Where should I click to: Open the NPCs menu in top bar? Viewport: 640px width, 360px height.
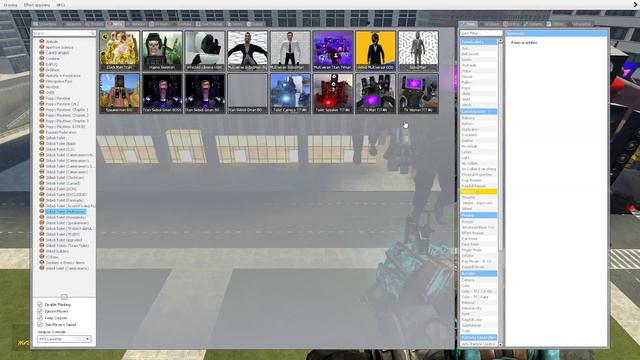[x=61, y=5]
